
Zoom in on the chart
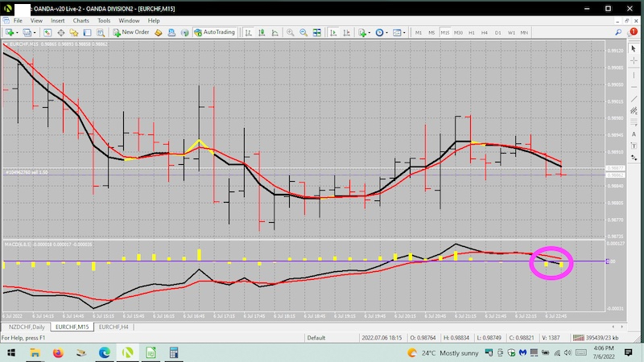291,32
